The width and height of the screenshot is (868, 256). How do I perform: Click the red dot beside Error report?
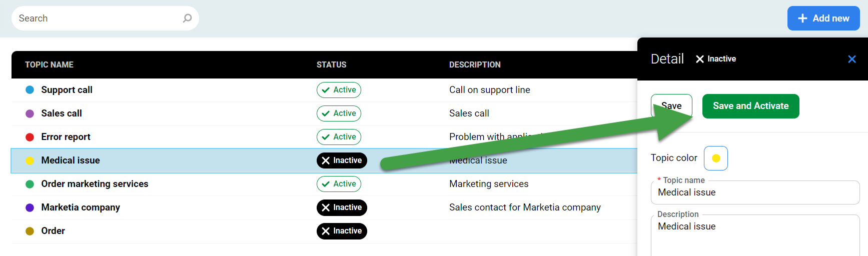coord(30,137)
